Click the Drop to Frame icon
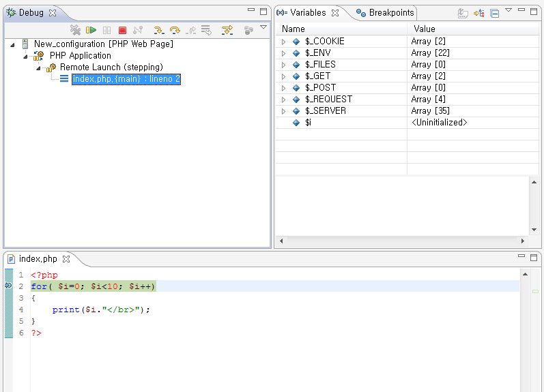 point(206,30)
